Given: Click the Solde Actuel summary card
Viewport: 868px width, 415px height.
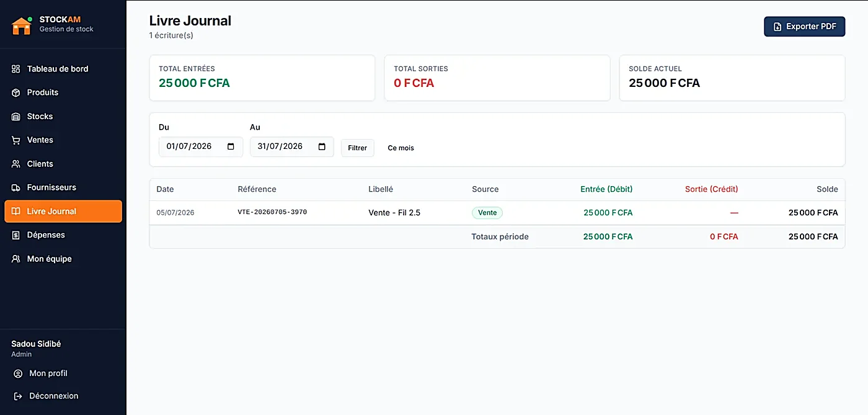Looking at the screenshot, I should coord(732,78).
